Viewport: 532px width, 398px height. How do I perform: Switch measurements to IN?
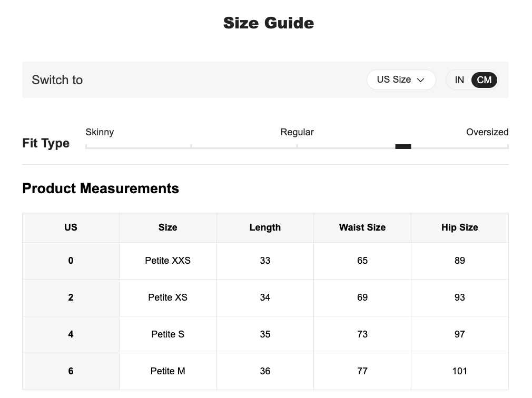pos(459,80)
